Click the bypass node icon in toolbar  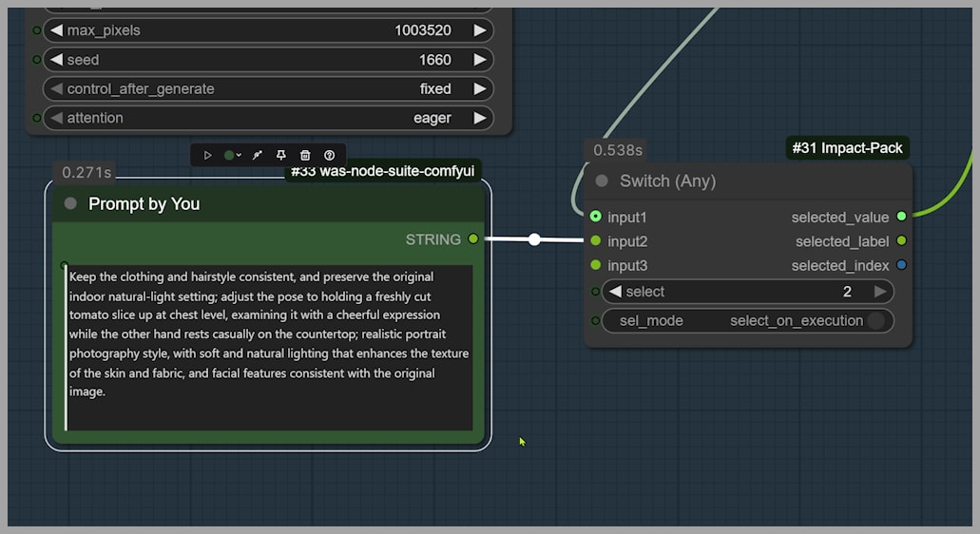click(x=258, y=155)
